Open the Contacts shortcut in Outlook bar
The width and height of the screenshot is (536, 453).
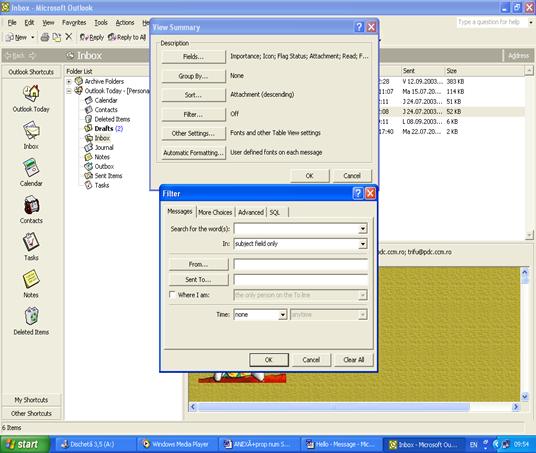[x=31, y=205]
